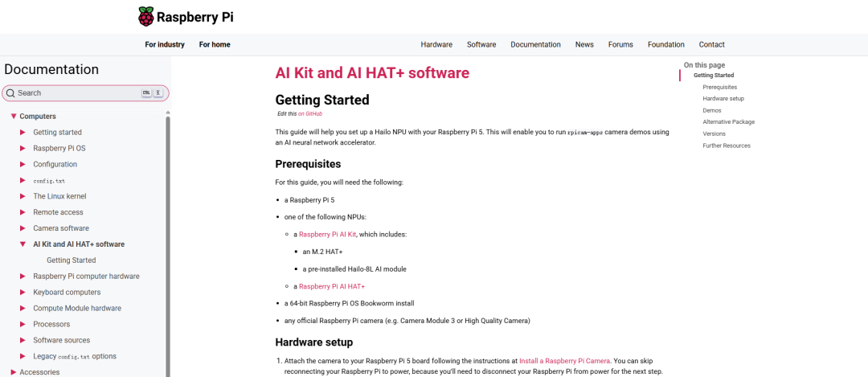868x377 pixels.
Task: Open Install a Raspberry Pi Camera link
Action: tap(565, 360)
